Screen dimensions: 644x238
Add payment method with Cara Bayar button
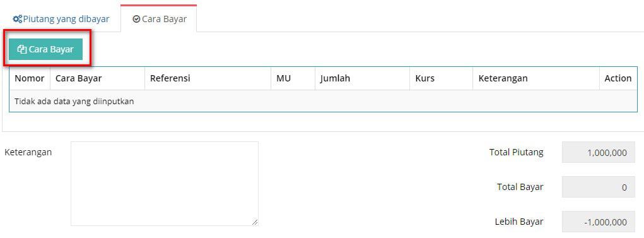pos(45,49)
